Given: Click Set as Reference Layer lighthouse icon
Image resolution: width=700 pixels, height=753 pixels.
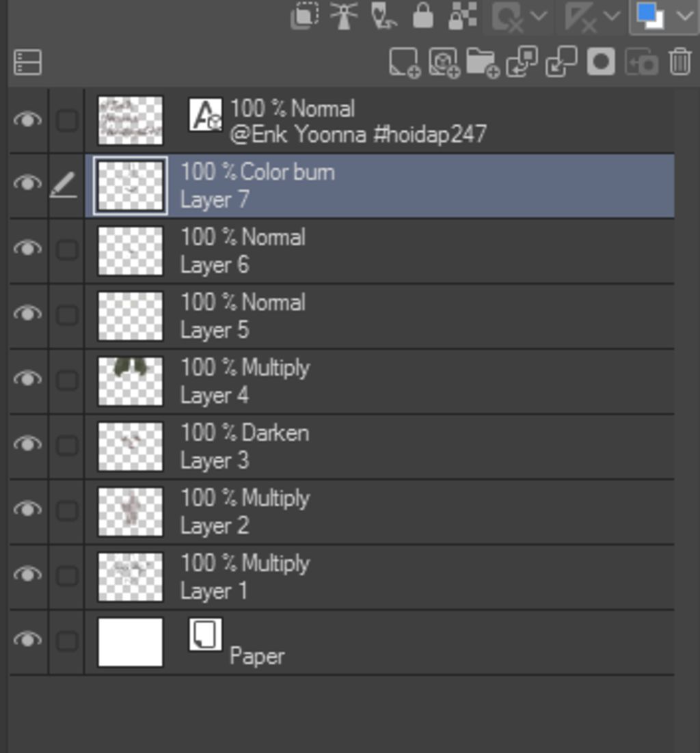Looking at the screenshot, I should coord(344,16).
